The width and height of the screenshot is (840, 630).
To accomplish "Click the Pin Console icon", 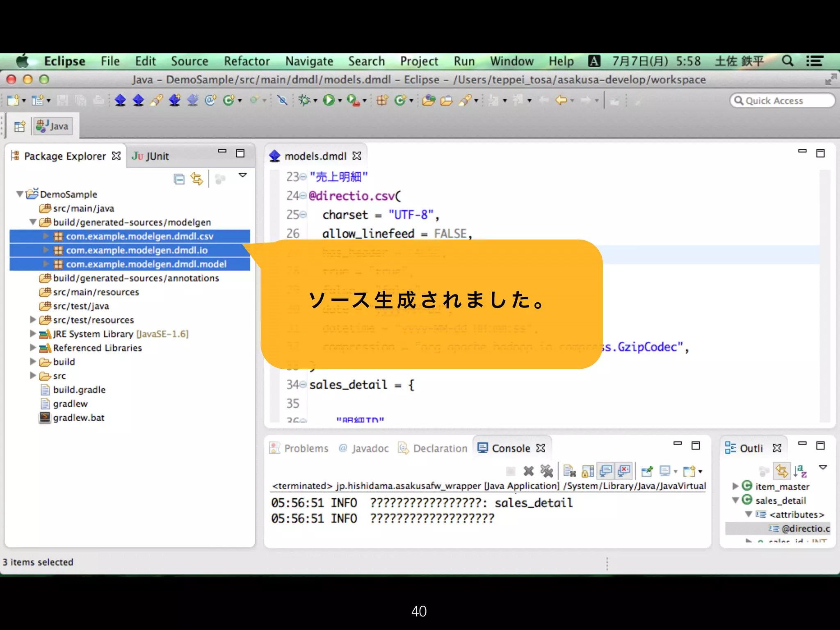I will (647, 471).
